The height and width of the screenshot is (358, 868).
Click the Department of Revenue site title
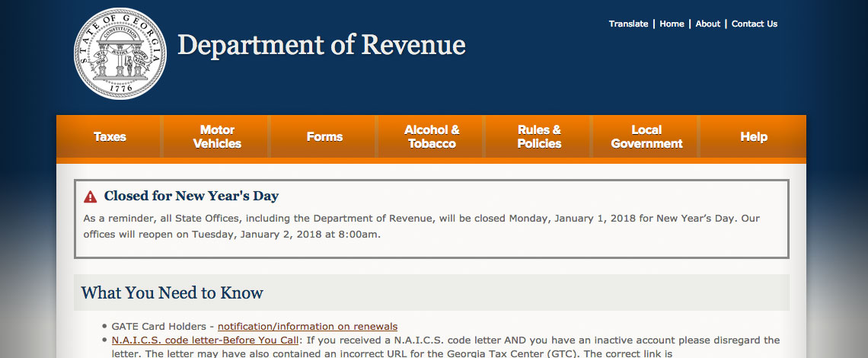pos(321,45)
